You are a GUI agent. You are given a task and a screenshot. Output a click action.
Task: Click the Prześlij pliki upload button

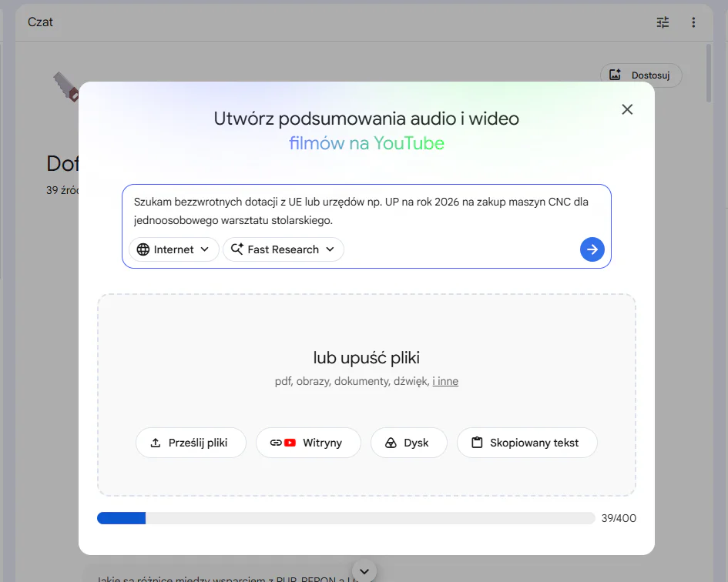point(191,443)
